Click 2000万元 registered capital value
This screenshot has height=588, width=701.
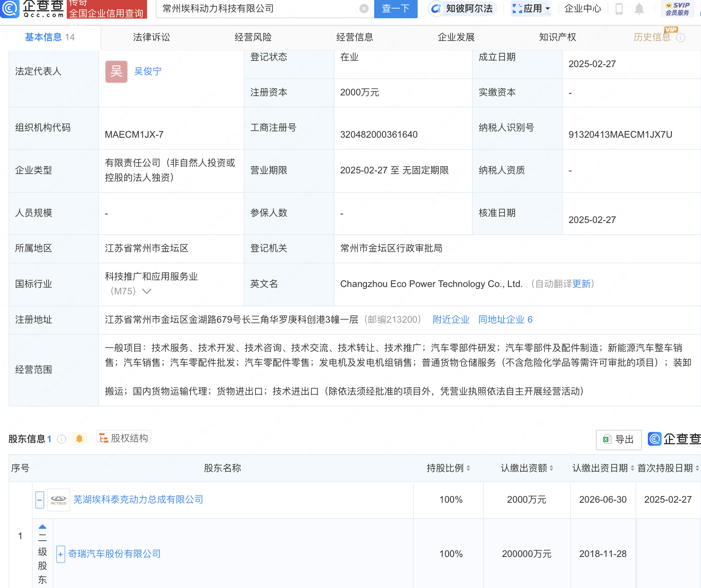[359, 92]
